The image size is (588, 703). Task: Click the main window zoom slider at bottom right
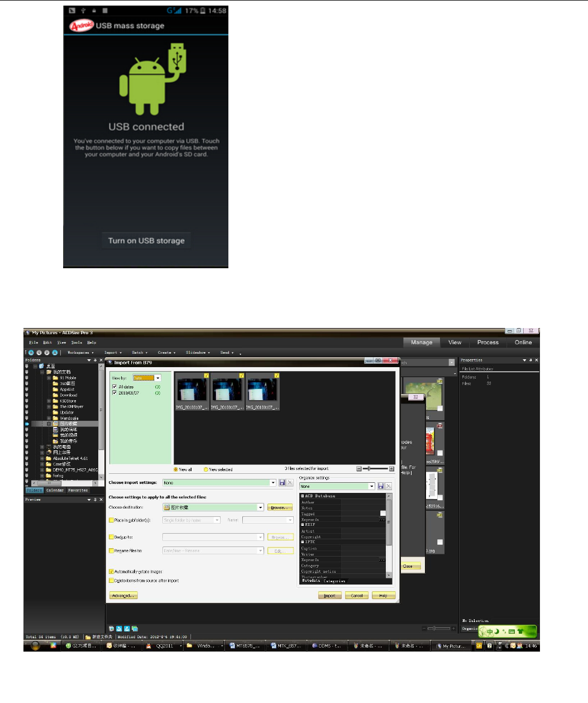[438, 629]
